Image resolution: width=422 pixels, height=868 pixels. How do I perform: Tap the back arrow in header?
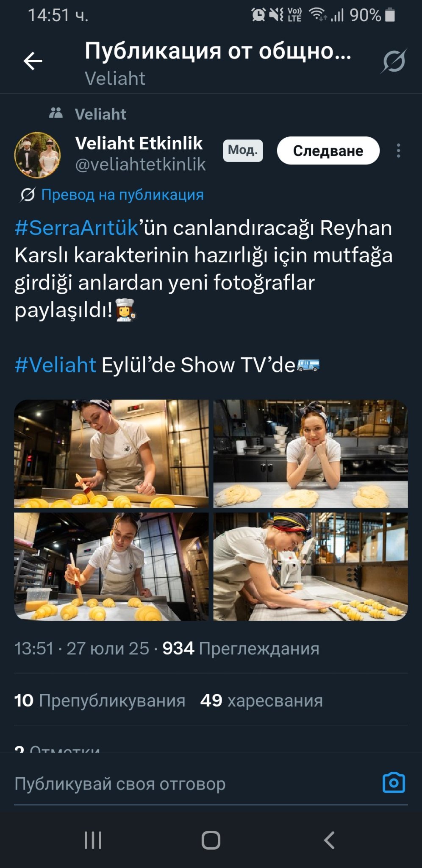pyautogui.click(x=33, y=61)
